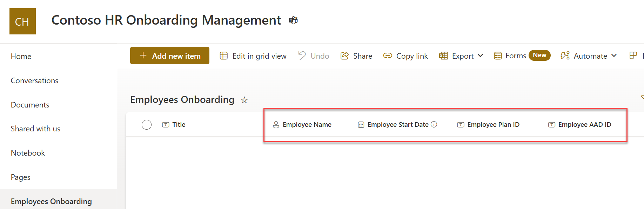Copy link to this list

point(405,56)
